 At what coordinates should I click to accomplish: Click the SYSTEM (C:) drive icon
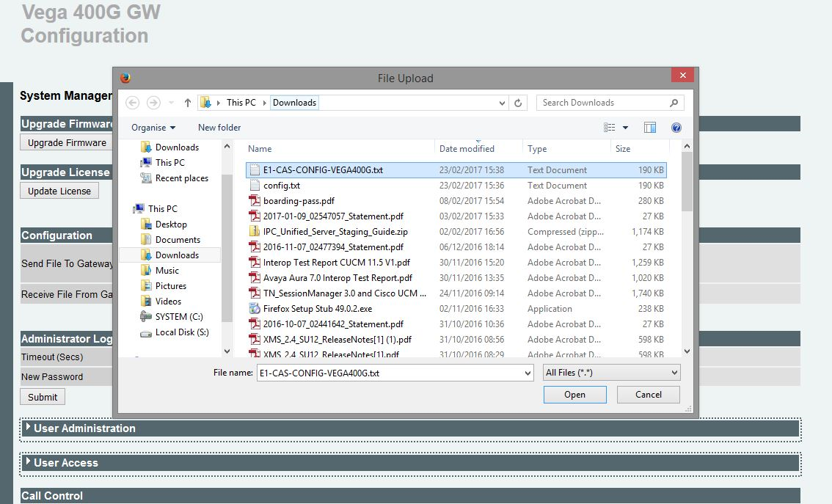tap(146, 316)
